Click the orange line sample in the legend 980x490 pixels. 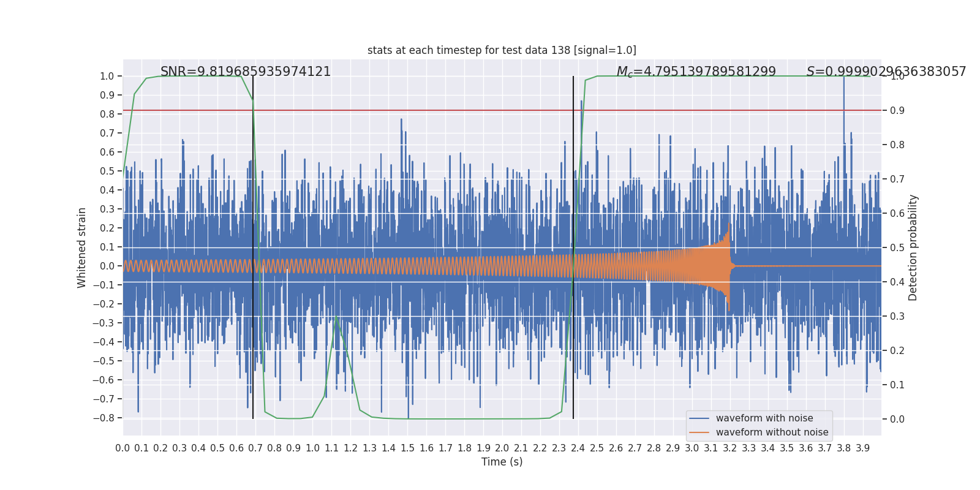pyautogui.click(x=699, y=432)
